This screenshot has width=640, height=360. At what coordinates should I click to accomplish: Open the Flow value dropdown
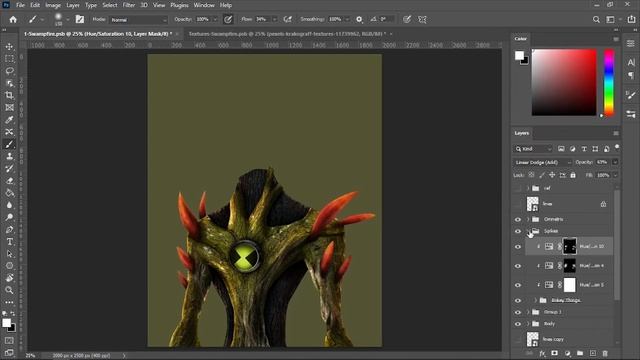274,19
